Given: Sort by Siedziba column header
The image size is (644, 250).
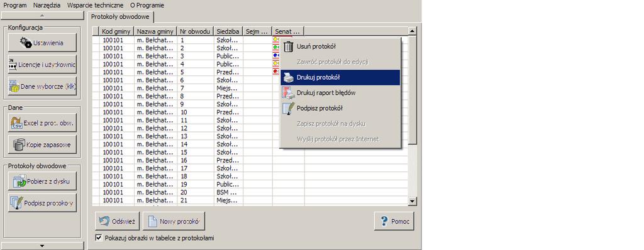Looking at the screenshot, I should click(228, 31).
